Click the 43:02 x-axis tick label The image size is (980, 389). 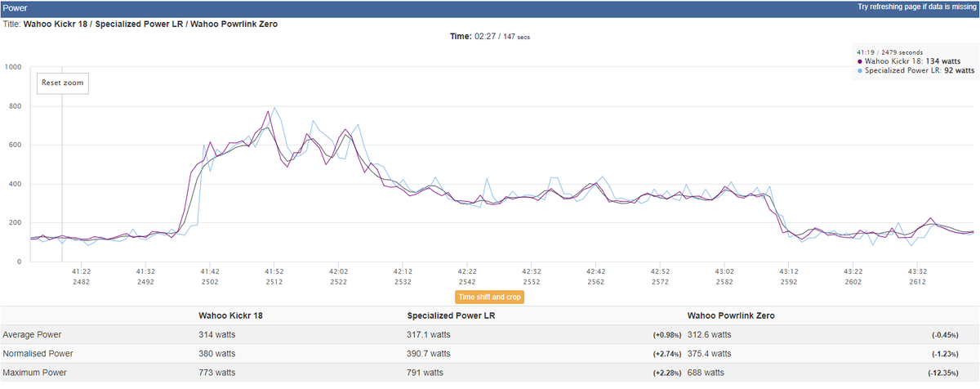[x=724, y=271]
